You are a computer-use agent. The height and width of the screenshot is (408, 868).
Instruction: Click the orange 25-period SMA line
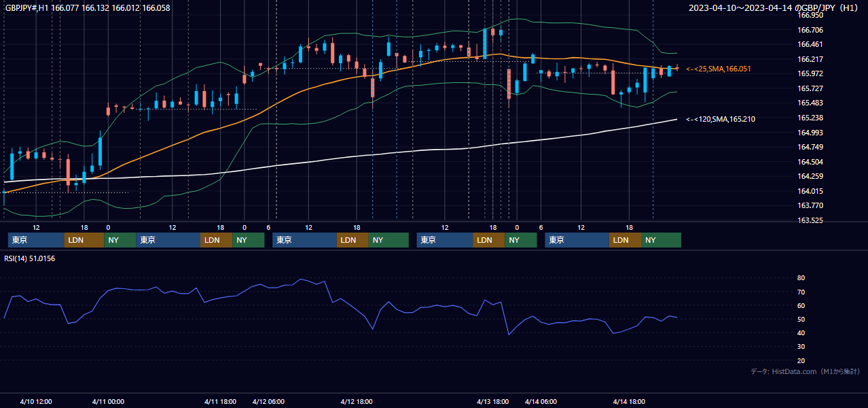coord(204,133)
